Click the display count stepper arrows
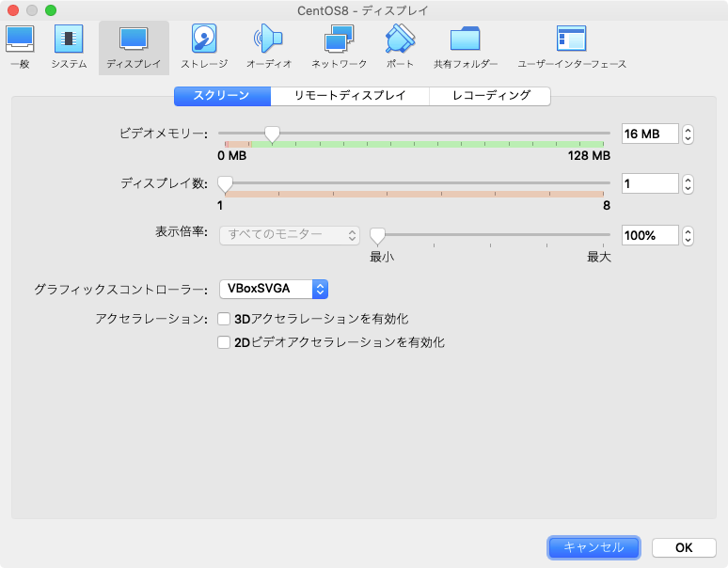The width and height of the screenshot is (728, 568). point(688,184)
